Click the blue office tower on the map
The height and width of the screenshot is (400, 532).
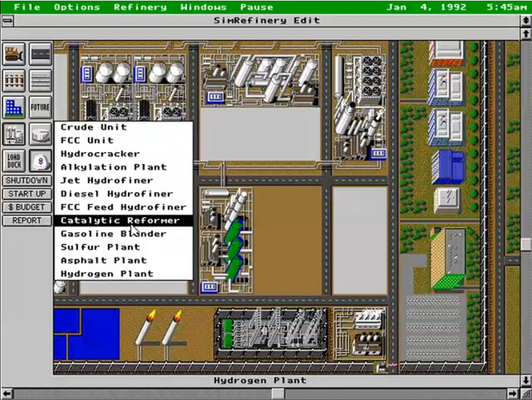point(448,167)
